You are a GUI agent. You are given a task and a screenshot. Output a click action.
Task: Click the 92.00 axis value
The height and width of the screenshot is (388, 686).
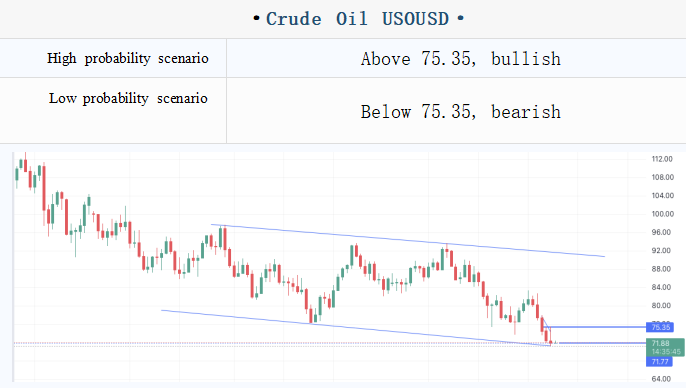click(661, 251)
